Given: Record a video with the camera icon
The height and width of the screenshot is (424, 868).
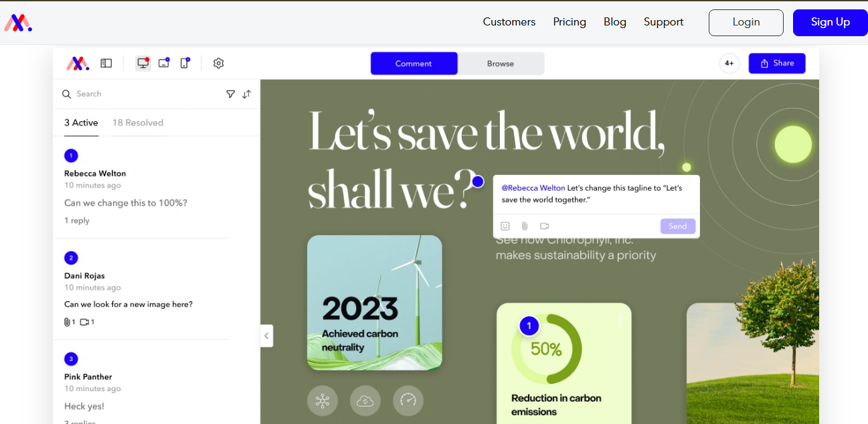Looking at the screenshot, I should click(x=544, y=226).
